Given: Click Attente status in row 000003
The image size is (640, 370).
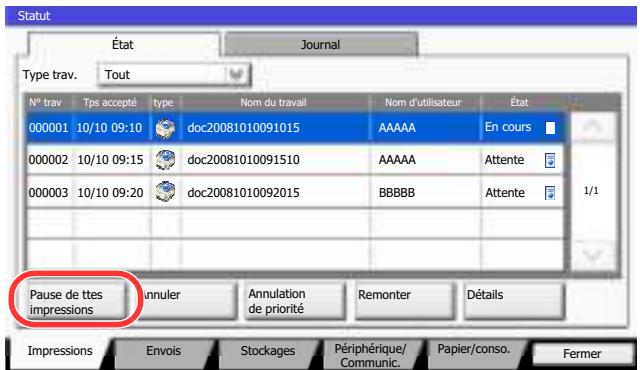Looking at the screenshot, I should [505, 193].
